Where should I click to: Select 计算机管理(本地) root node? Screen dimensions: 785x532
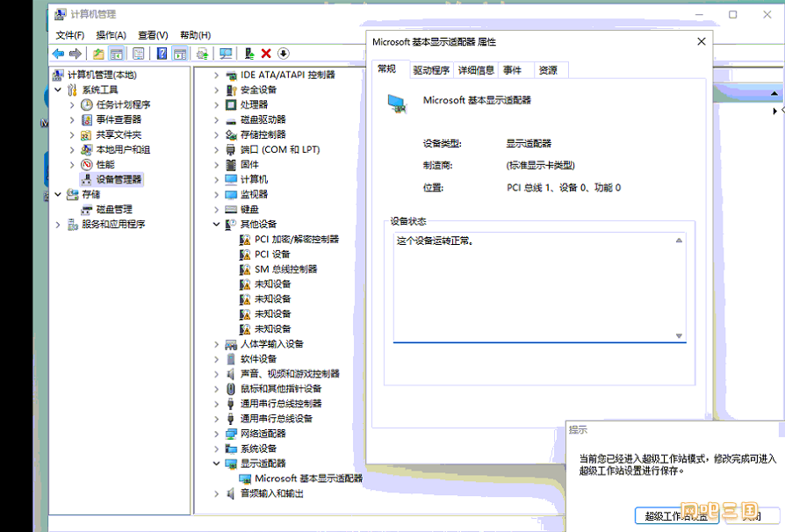point(102,75)
